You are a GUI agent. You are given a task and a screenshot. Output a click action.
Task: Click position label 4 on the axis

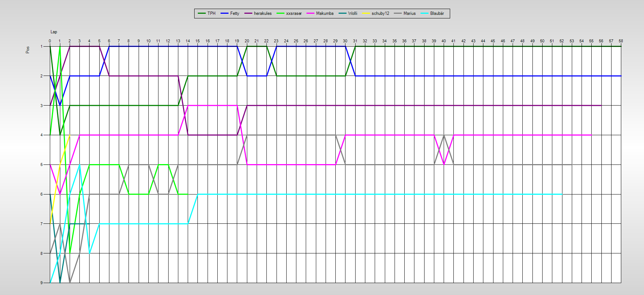tap(42, 135)
